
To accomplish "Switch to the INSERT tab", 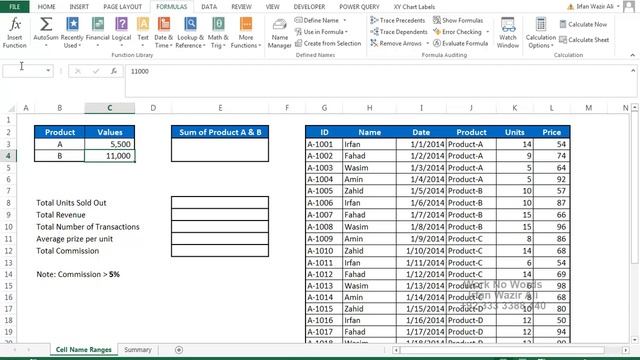I will [x=79, y=7].
